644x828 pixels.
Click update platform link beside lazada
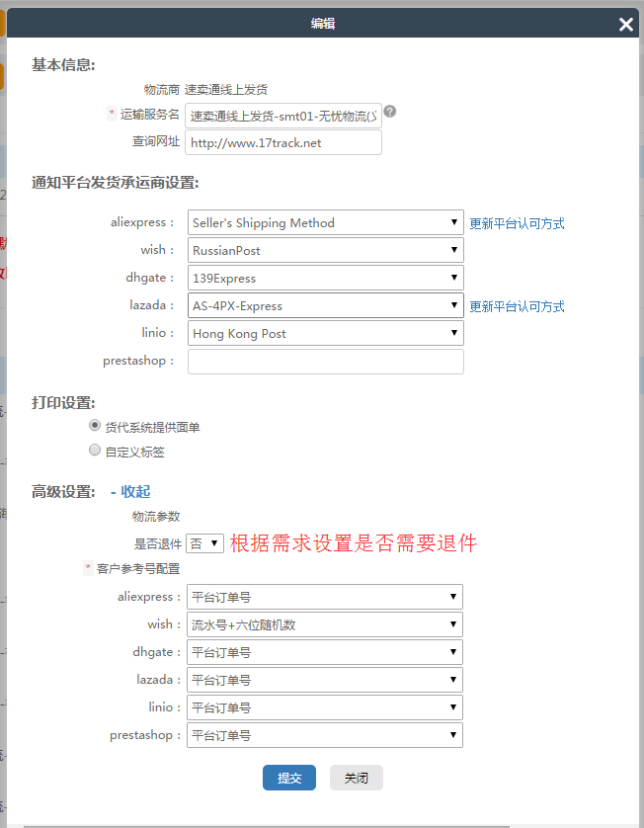tap(517, 307)
